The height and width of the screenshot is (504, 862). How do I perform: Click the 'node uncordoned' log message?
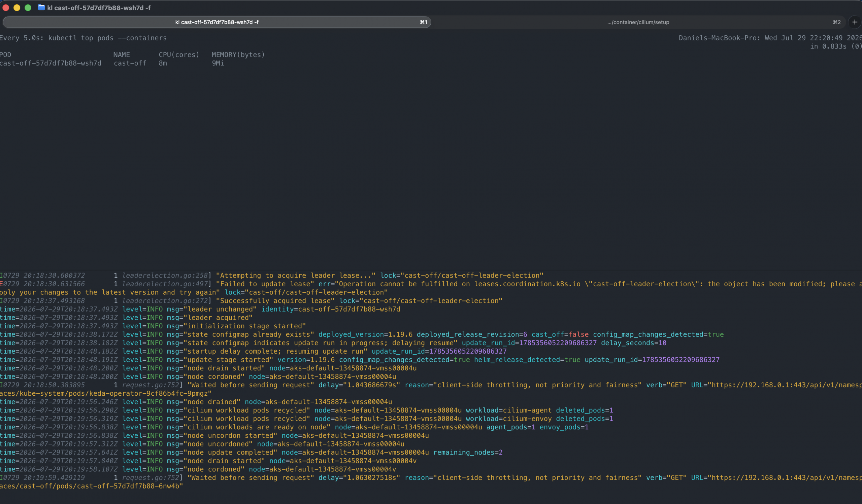(x=218, y=444)
